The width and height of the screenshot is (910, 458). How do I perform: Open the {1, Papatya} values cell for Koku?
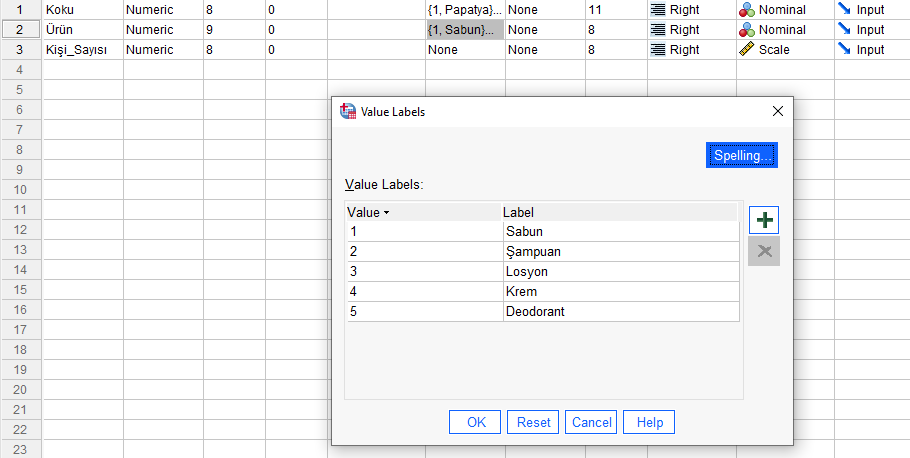tap(464, 10)
